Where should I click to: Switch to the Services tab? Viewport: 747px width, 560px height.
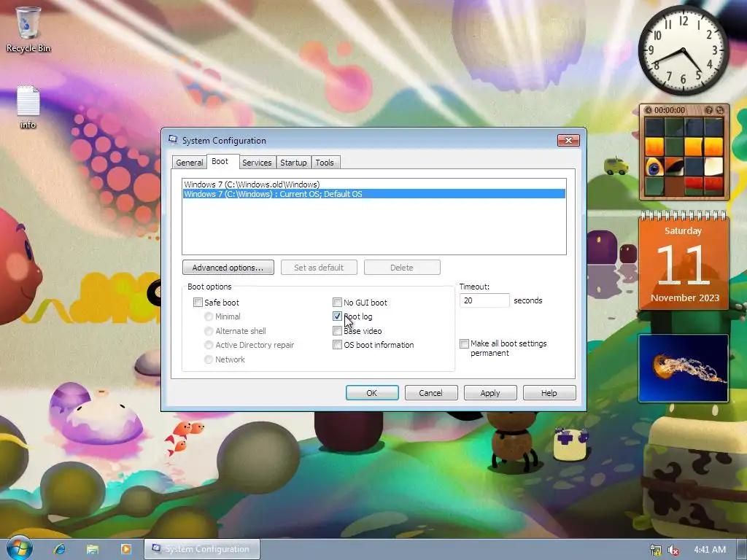tap(257, 163)
